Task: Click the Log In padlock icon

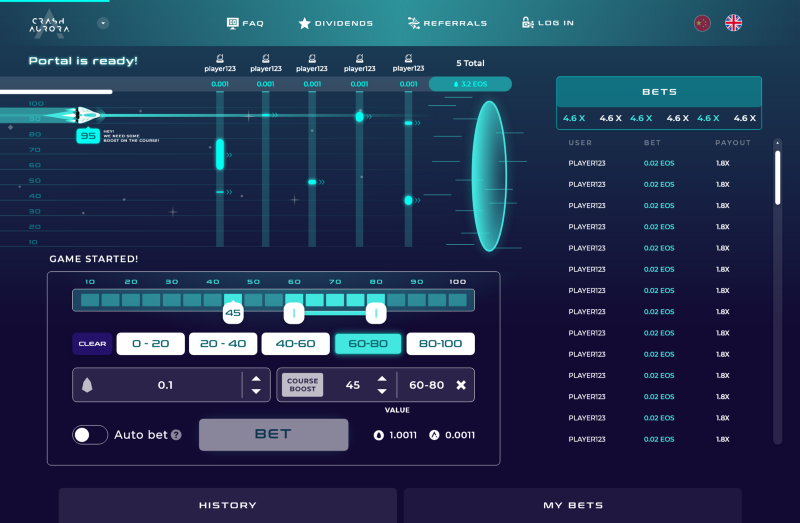Action: click(528, 22)
